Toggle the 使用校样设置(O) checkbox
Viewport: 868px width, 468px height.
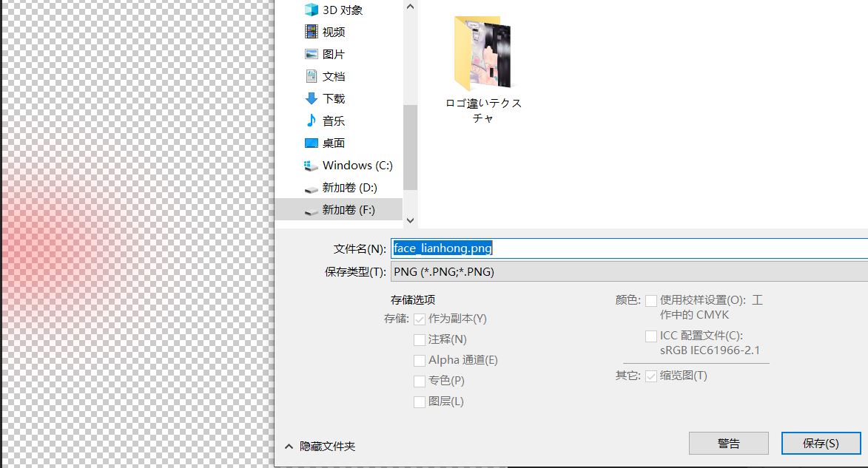point(651,300)
